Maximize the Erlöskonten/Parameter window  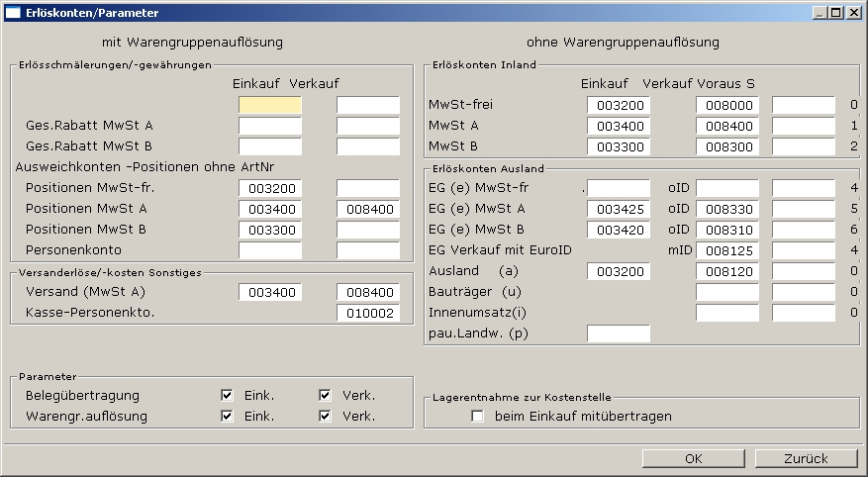tap(836, 13)
